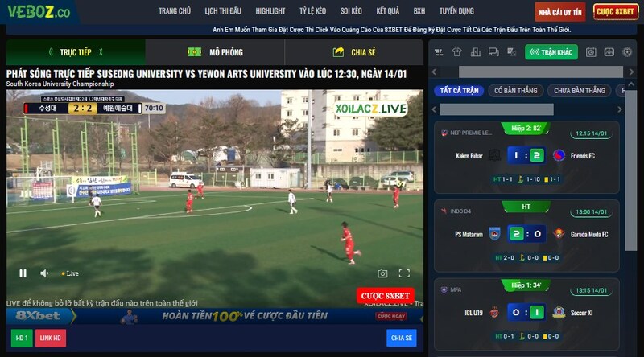Mute the video player volume

click(45, 273)
